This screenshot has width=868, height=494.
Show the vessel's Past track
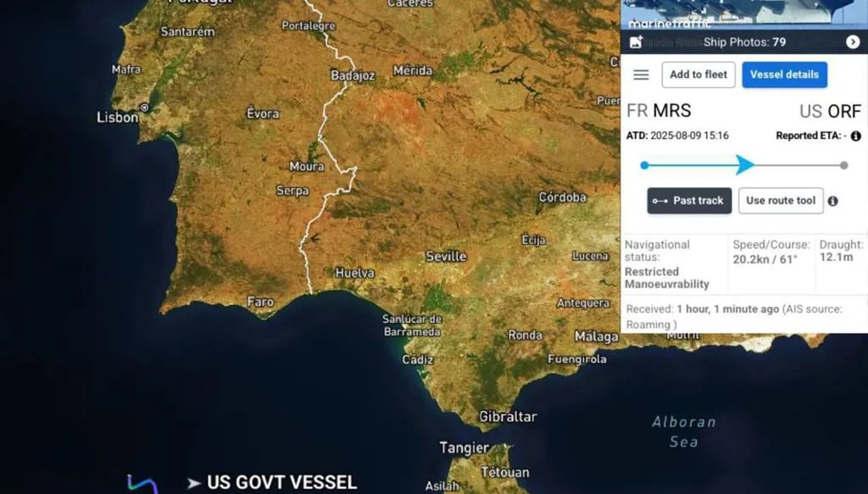(689, 201)
